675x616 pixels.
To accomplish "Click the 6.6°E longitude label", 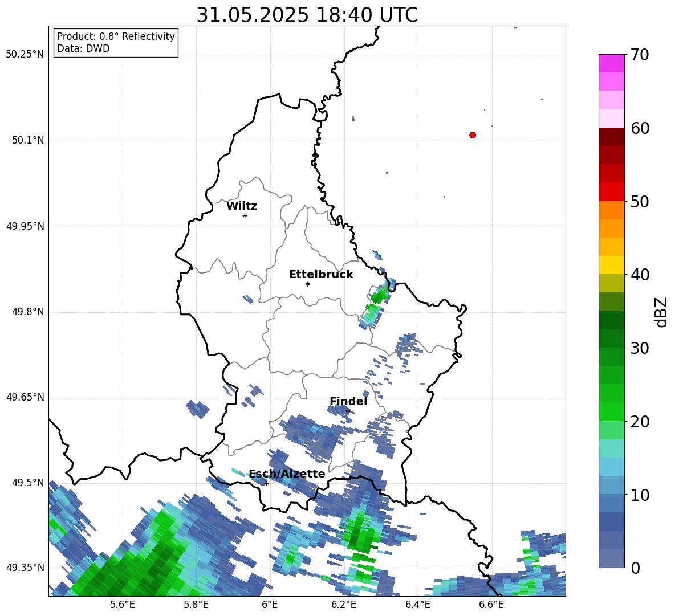I will tap(491, 605).
